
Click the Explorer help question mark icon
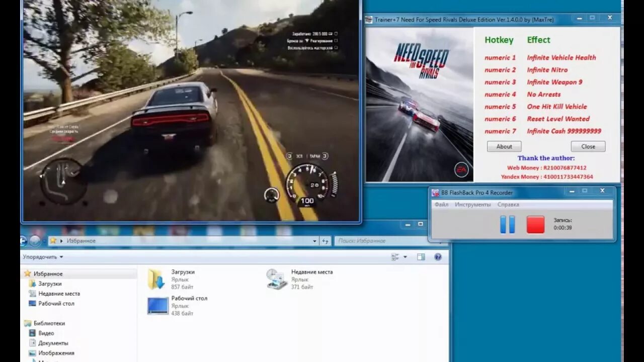click(x=438, y=257)
